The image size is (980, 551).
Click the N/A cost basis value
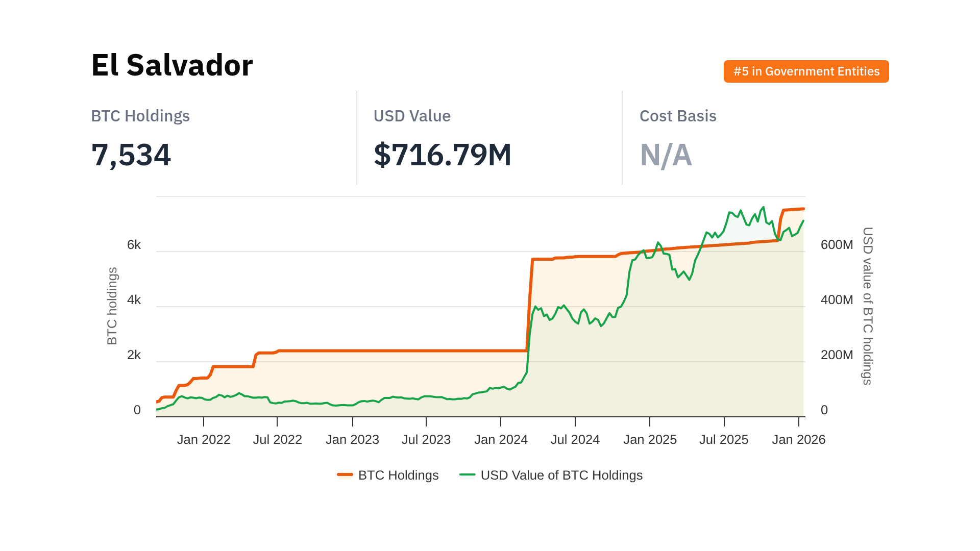click(x=666, y=155)
